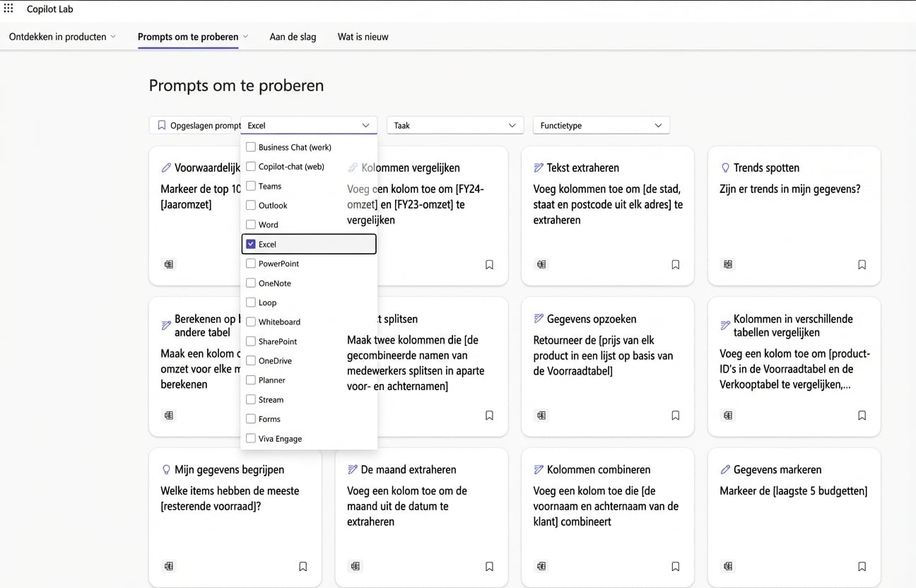Click the Microsoft app launcher waffle icon
Image resolution: width=916 pixels, height=588 pixels.
[x=10, y=8]
